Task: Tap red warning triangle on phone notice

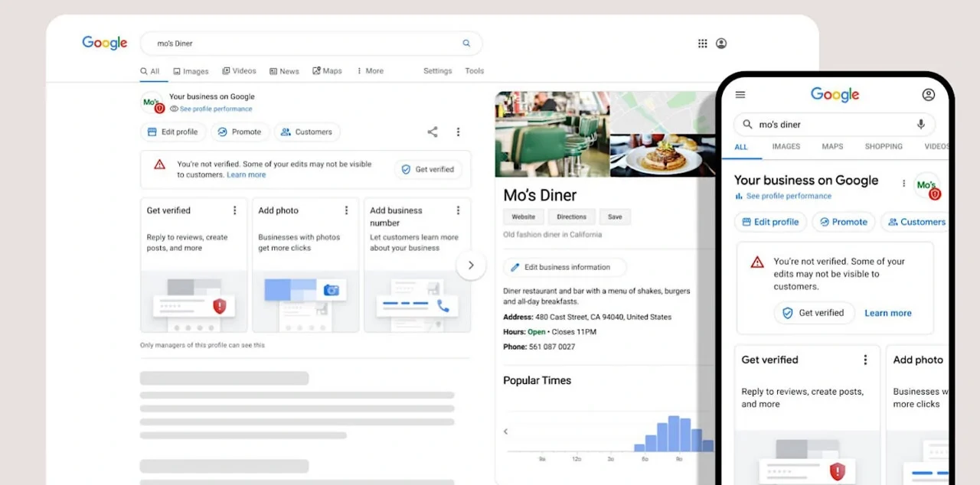Action: coord(757,262)
